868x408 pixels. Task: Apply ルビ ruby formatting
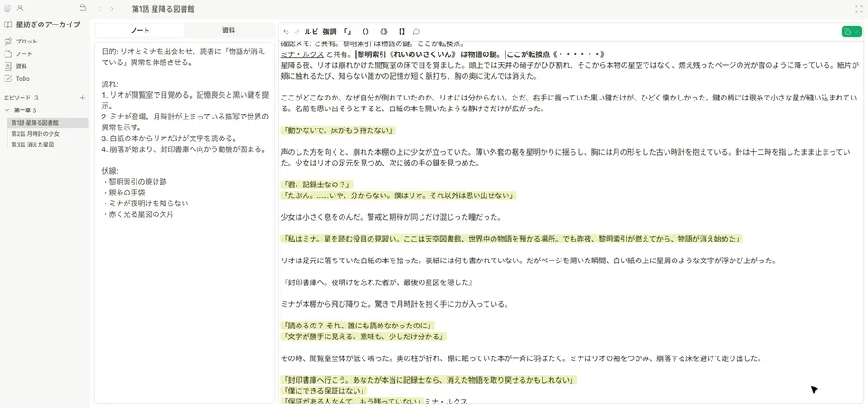310,32
